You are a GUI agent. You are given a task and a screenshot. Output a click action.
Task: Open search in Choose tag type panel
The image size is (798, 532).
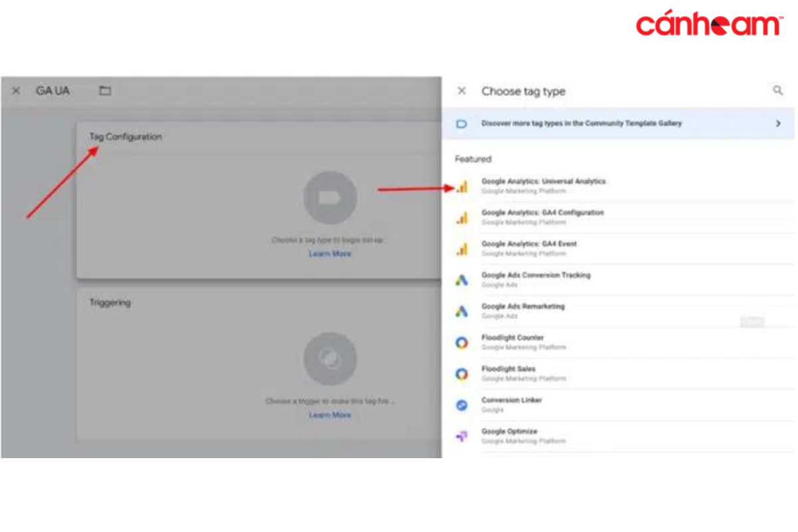coord(778,90)
